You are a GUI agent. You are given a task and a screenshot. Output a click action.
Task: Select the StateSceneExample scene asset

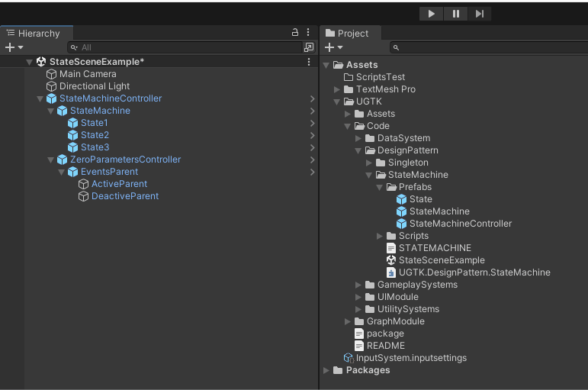(442, 260)
